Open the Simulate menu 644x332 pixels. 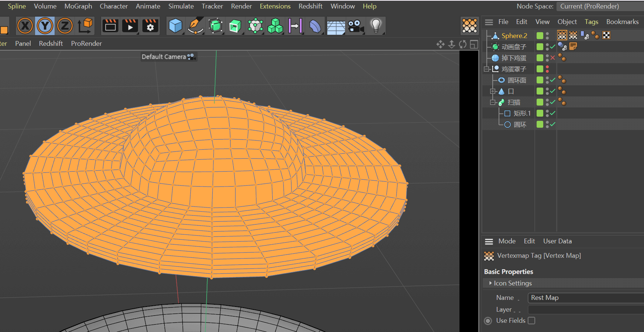[181, 6]
